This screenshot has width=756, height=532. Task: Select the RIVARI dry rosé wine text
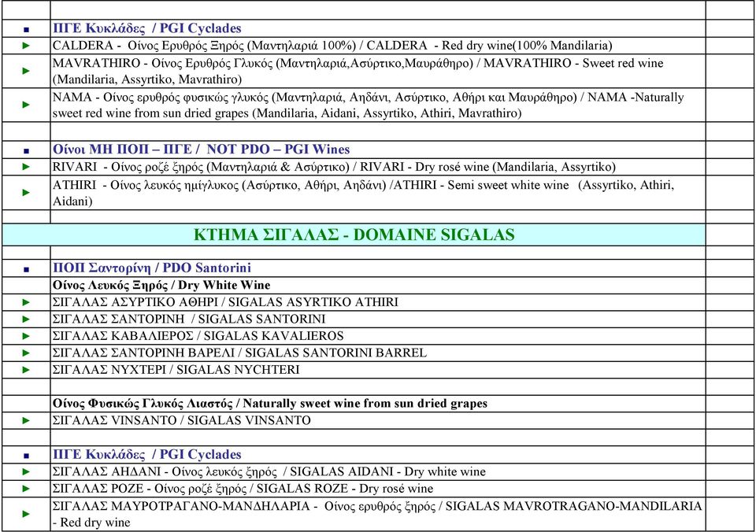coord(334,167)
